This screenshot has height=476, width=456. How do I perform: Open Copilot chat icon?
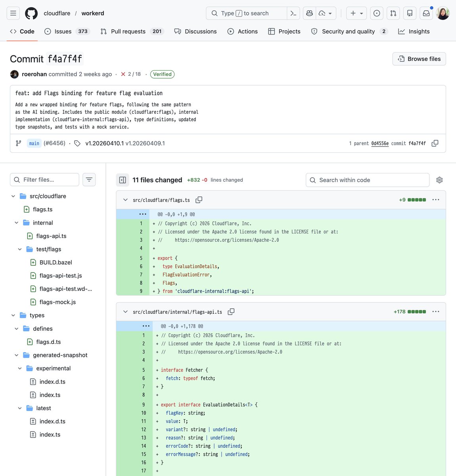pos(309,13)
